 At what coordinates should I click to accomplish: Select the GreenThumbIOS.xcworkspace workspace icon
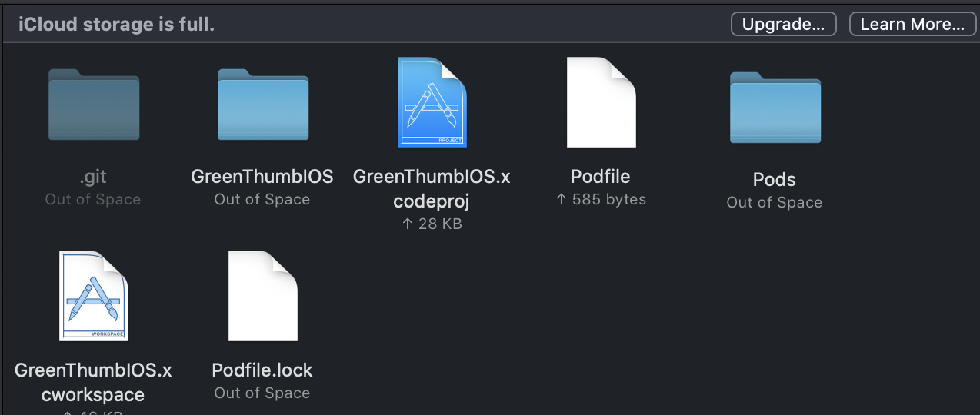pos(93,296)
